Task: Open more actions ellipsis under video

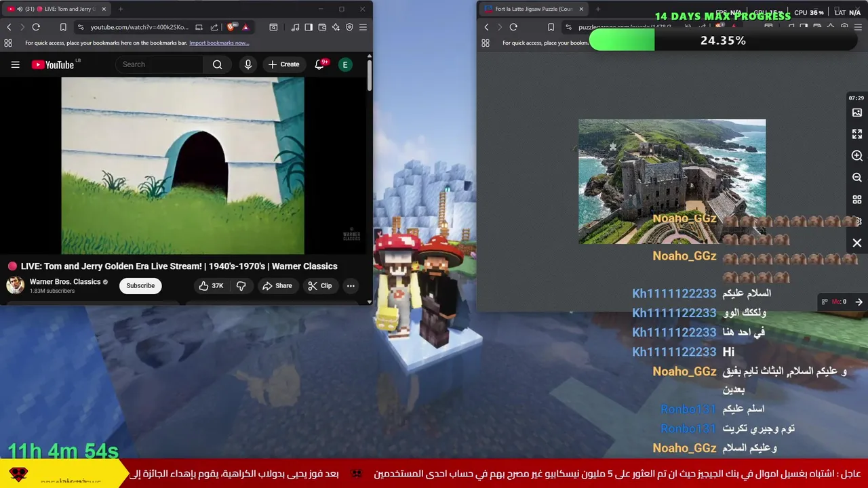Action: pos(351,285)
